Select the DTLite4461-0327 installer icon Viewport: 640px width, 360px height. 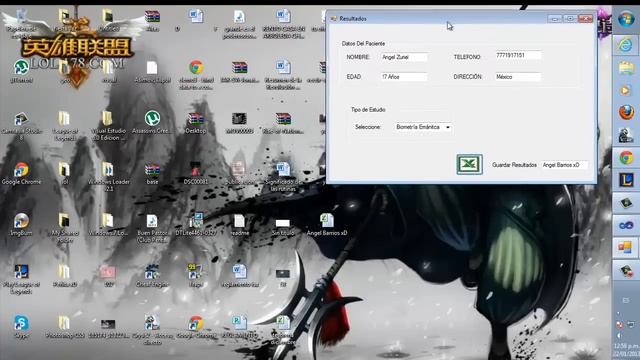click(x=196, y=224)
